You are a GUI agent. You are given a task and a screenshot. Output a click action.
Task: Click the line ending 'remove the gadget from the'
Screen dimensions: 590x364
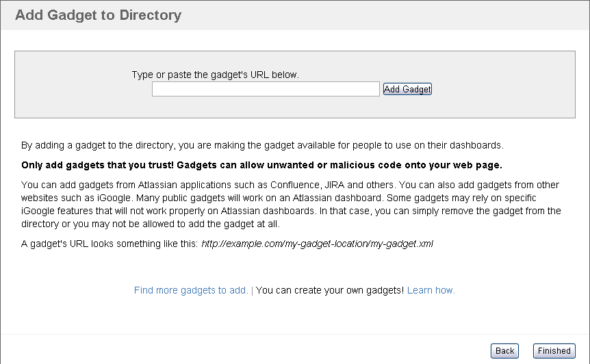[x=291, y=211]
